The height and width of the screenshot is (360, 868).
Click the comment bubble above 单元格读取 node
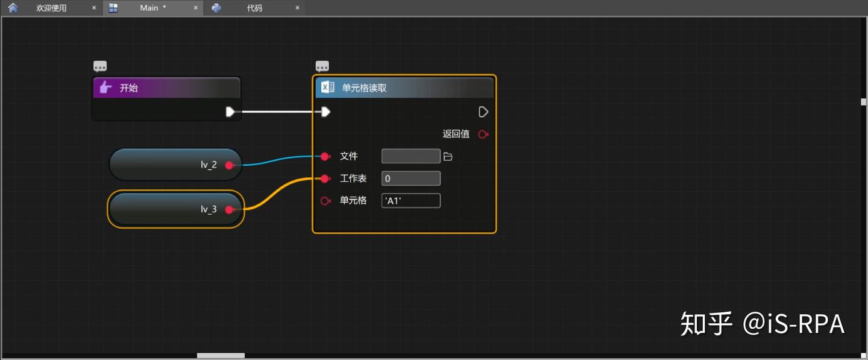322,65
